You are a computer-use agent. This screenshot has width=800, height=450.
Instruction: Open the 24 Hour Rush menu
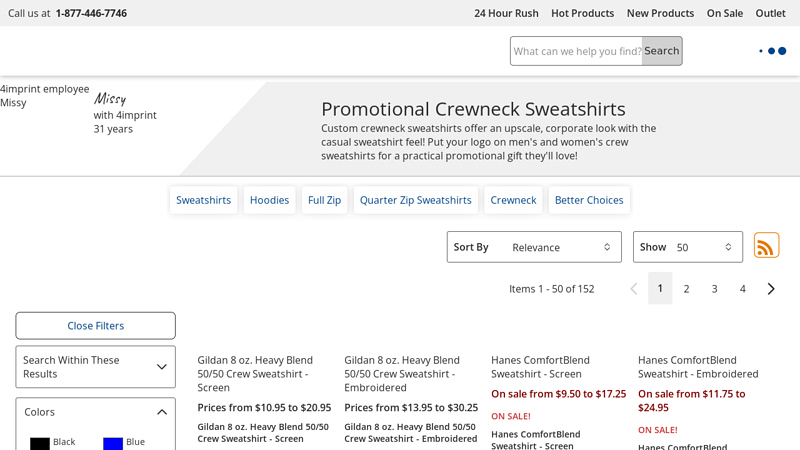point(506,13)
